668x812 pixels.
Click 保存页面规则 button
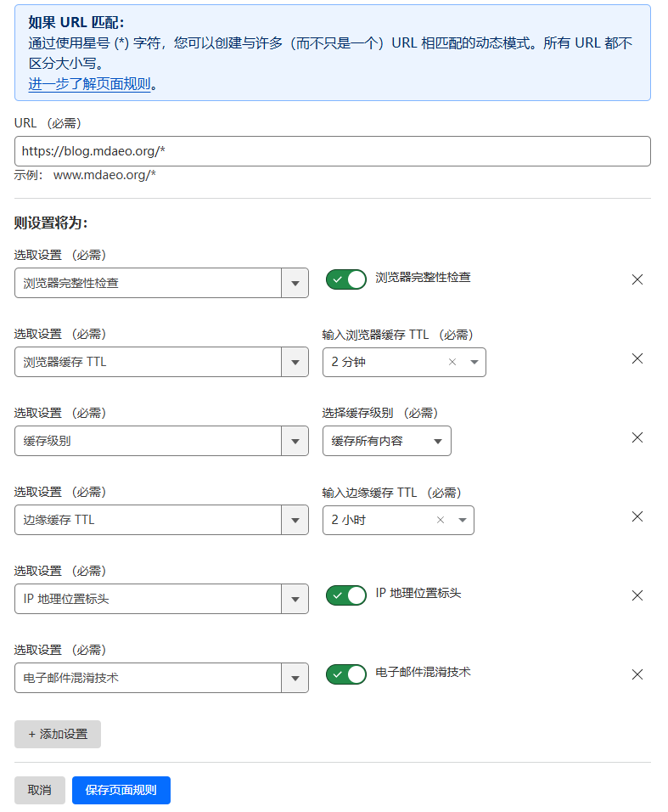[121, 790]
